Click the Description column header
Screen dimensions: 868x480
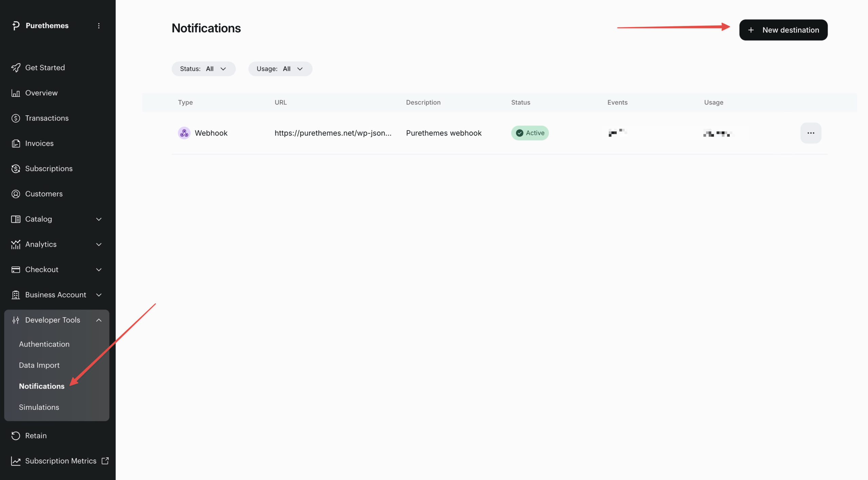(x=423, y=102)
